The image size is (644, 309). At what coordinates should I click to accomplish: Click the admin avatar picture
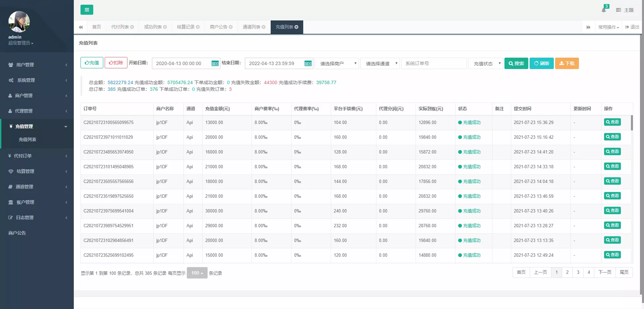tap(19, 22)
